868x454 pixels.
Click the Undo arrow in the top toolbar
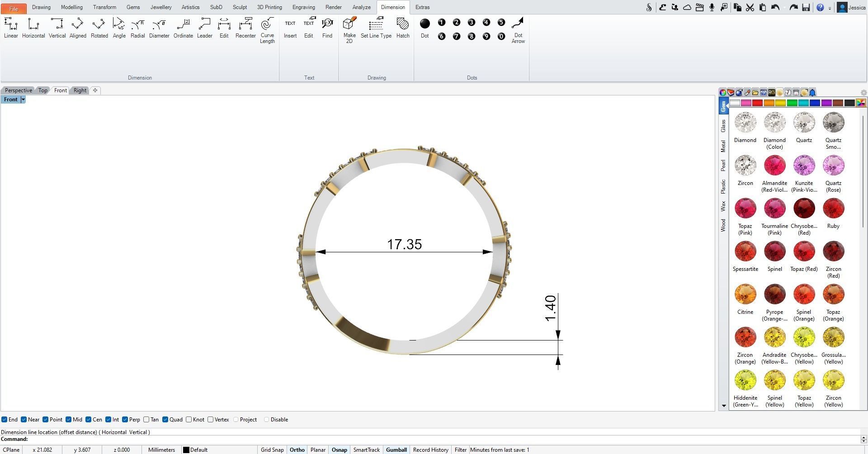click(776, 7)
